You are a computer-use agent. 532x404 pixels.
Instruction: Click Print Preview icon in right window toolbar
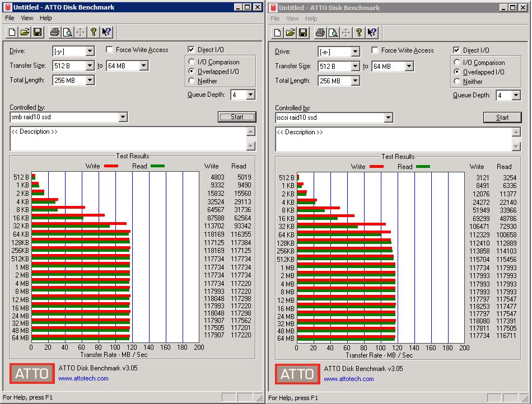tap(333, 32)
